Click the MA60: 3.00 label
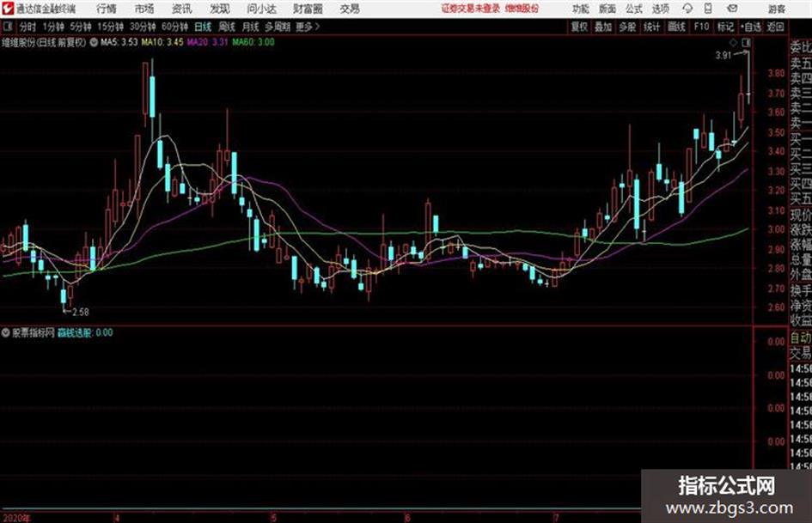The image size is (812, 523). click(253, 42)
